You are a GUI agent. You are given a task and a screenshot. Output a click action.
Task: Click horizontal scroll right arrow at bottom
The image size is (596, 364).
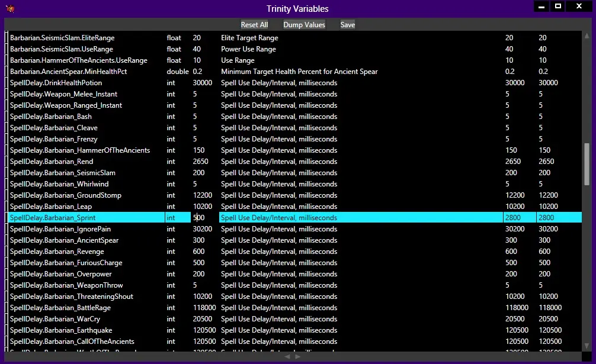297,356
